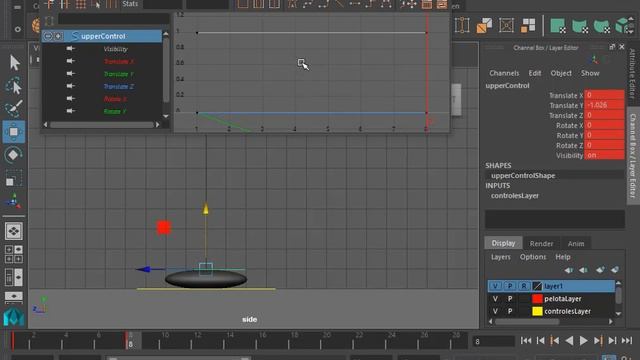Switch to the Rotate tool
This screenshot has width=640, height=360.
tap(14, 155)
